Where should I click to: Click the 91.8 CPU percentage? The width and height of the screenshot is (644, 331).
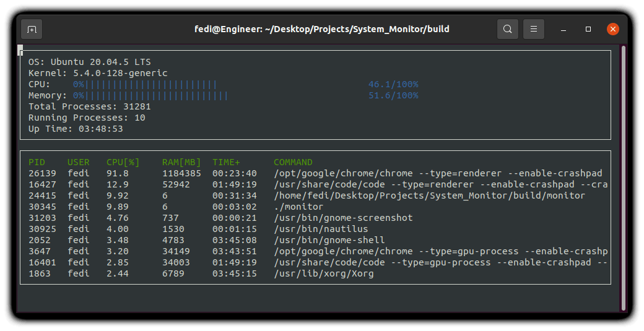coord(118,173)
